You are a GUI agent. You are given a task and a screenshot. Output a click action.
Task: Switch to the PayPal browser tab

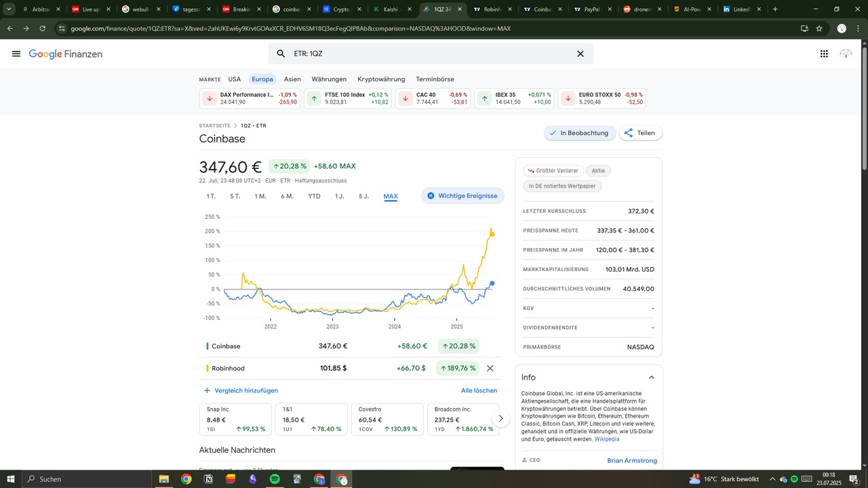coord(593,9)
